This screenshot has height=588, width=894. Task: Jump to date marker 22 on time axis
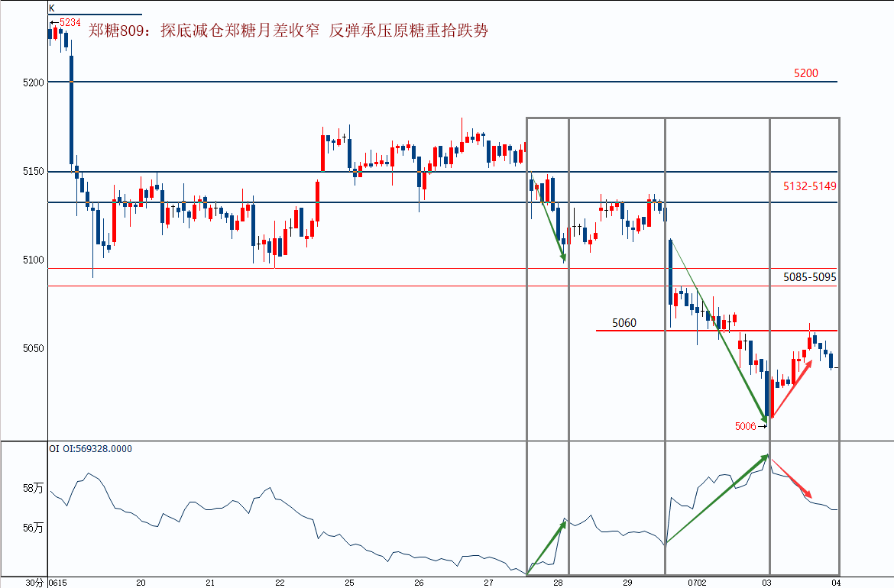point(280,583)
